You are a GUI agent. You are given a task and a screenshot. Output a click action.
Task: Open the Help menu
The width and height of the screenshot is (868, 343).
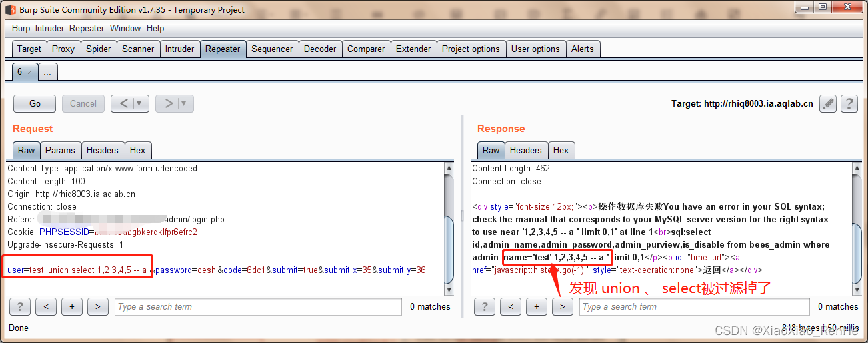tap(155, 28)
